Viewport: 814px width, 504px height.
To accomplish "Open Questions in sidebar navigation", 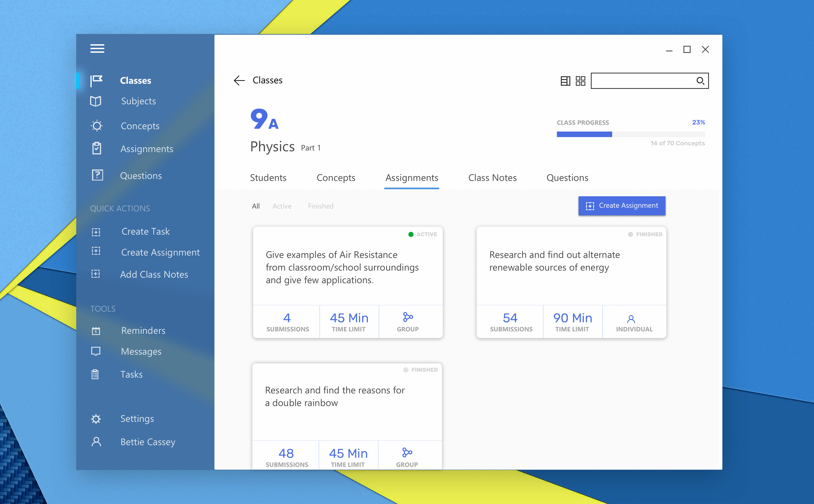I will click(x=141, y=176).
